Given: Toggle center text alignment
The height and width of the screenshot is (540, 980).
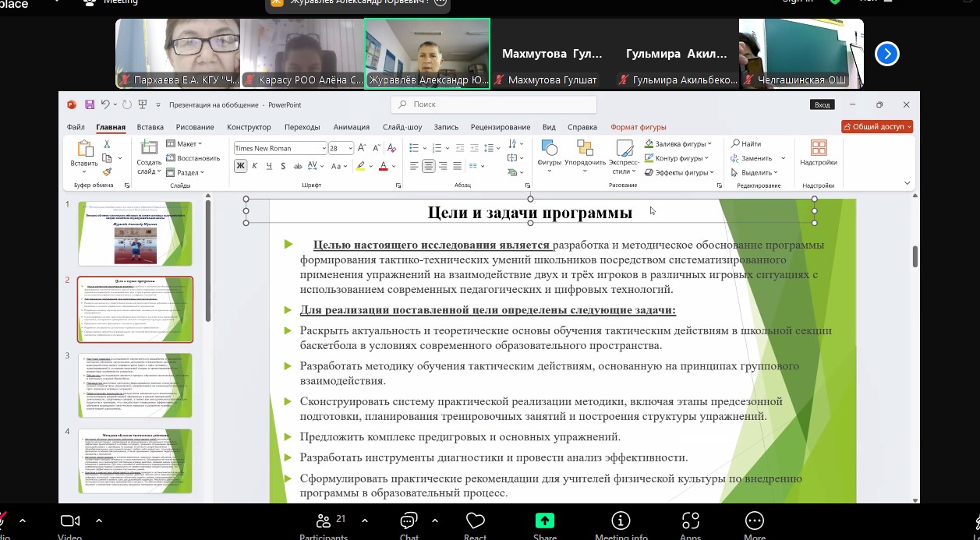Looking at the screenshot, I should point(428,166).
